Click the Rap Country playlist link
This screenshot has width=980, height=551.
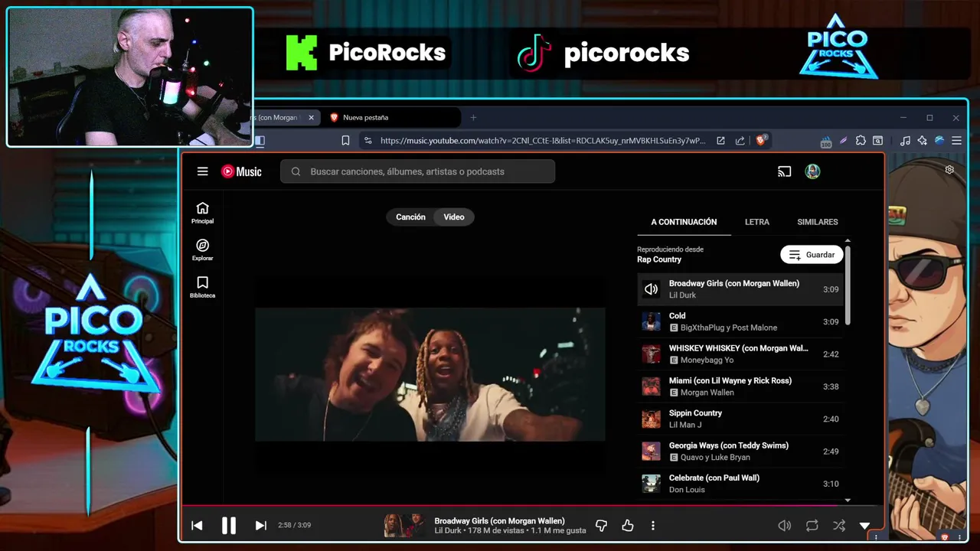pyautogui.click(x=659, y=259)
